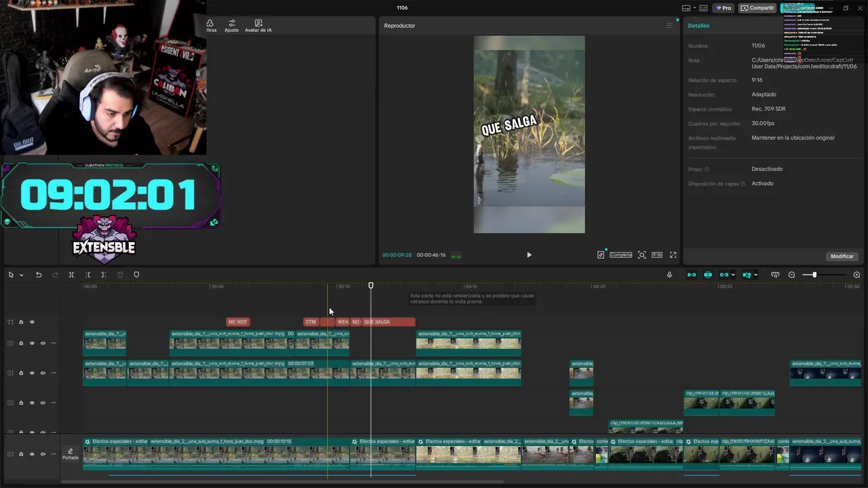Image resolution: width=868 pixels, height=488 pixels.
Task: Open the Reproductor hamburger menu
Action: [x=669, y=26]
